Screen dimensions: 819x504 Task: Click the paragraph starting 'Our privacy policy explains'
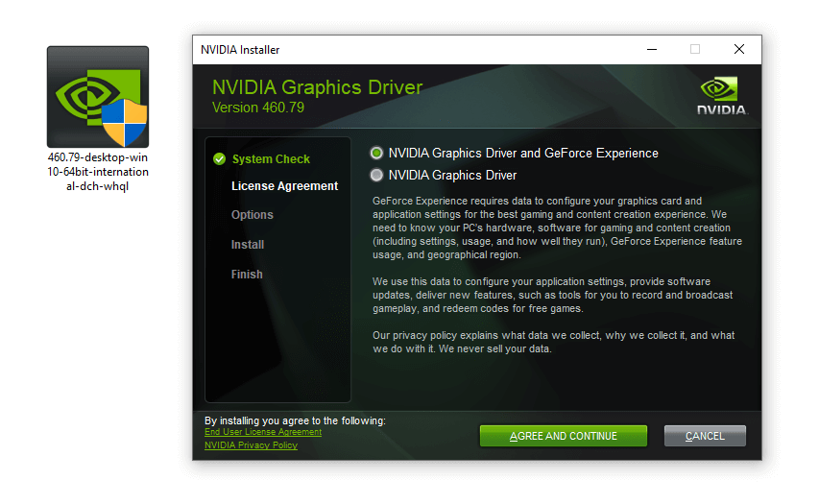coord(554,342)
